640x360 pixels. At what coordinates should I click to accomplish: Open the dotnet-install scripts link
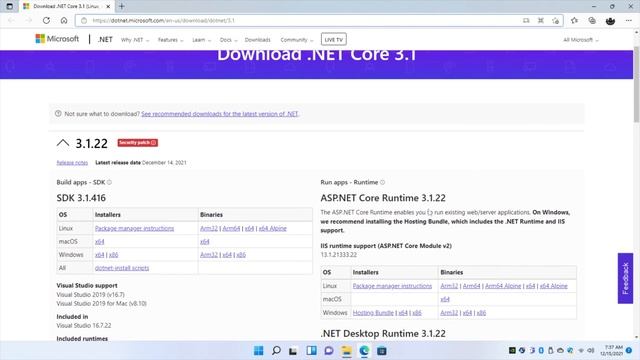[x=122, y=268]
